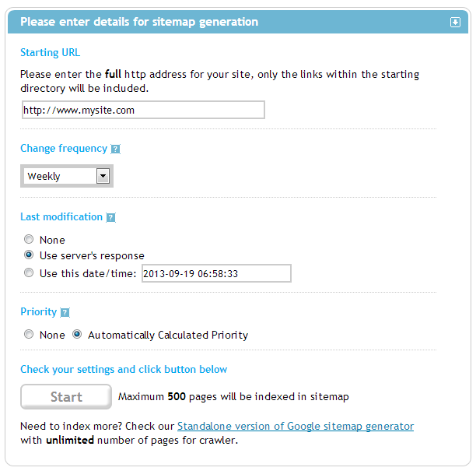Click the Start button
Screen dimensions: 476x471
pos(66,396)
